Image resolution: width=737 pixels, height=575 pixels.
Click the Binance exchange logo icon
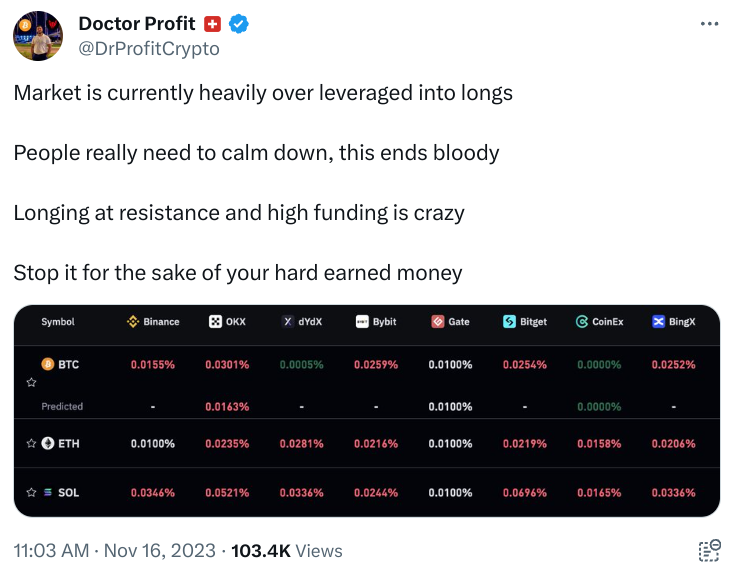point(132,322)
